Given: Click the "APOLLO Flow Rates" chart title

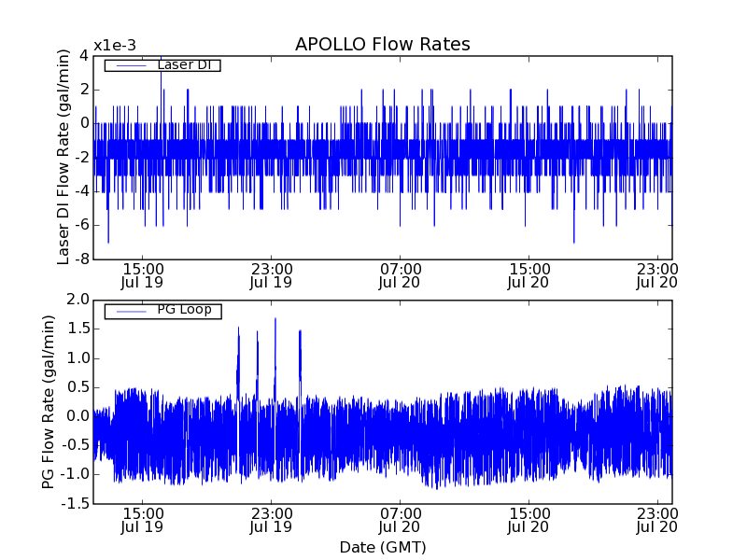Looking at the screenshot, I should click(383, 44).
